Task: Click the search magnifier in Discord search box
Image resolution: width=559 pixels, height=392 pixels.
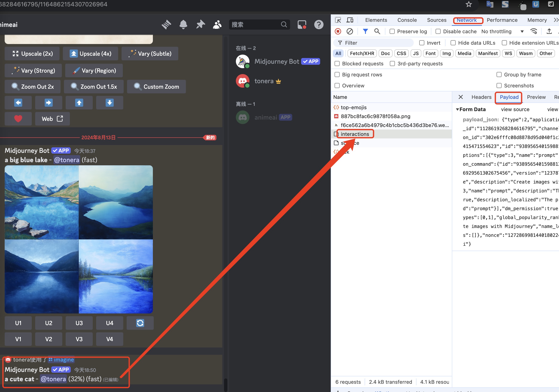Action: pos(284,25)
